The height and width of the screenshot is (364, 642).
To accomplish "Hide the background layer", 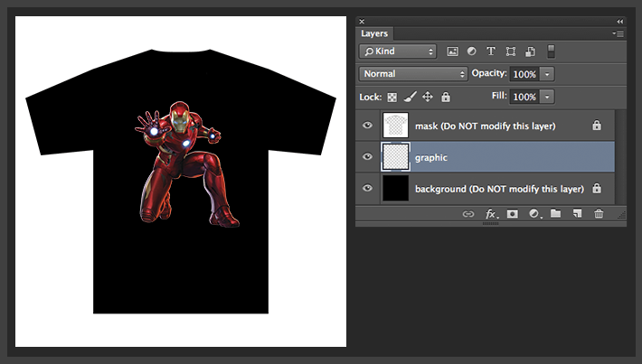I will [x=367, y=189].
